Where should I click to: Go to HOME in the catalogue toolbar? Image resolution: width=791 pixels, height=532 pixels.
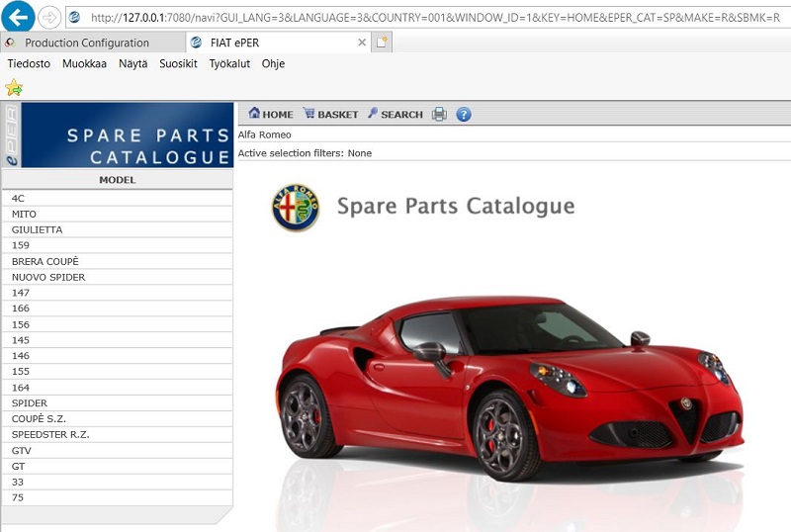point(271,114)
